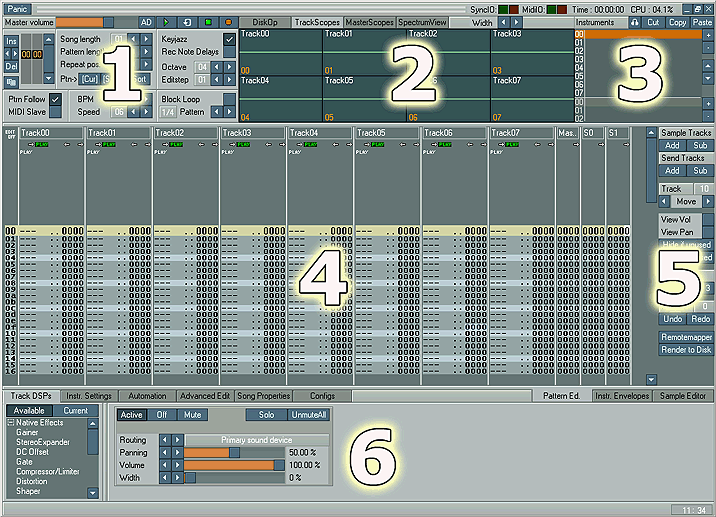The image size is (716, 517).
Task: Change Routing with the right arrow
Action: tap(178, 440)
